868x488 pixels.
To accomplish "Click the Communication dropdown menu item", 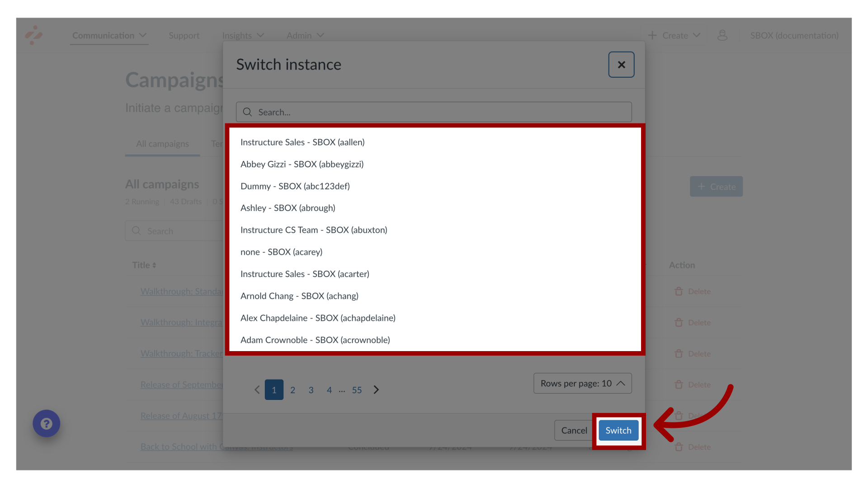I will coord(109,34).
